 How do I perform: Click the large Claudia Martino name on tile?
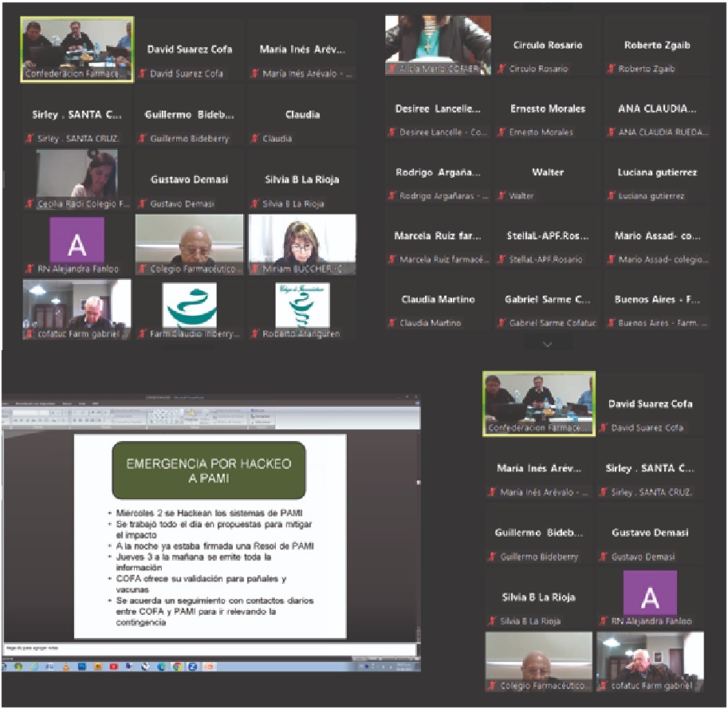pyautogui.click(x=438, y=300)
